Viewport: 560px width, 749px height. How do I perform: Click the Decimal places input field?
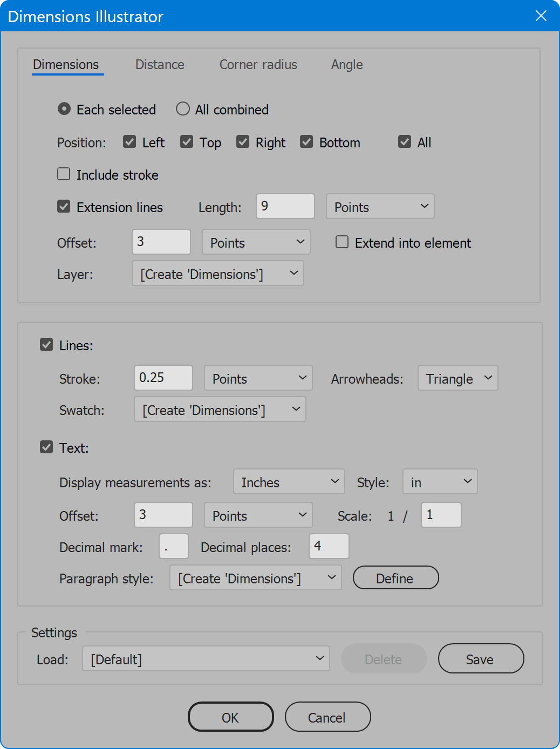(329, 546)
